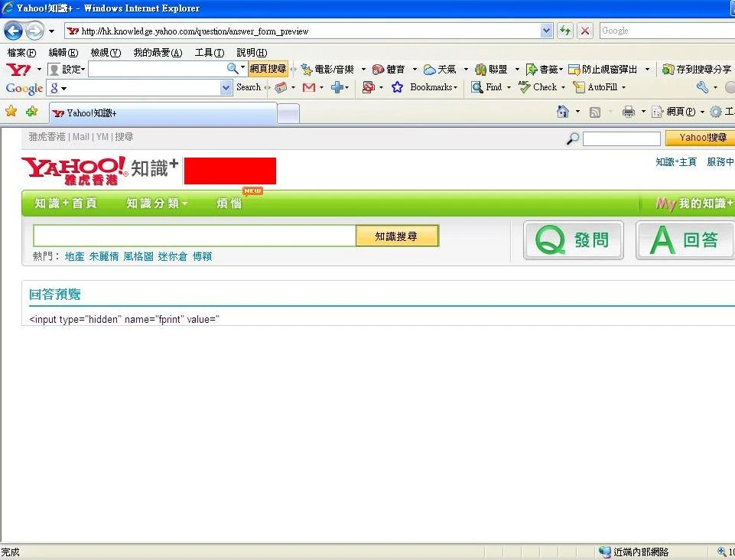Click the Yahoo!搜尋 button
Viewport: 735px width, 560px height.
701,138
